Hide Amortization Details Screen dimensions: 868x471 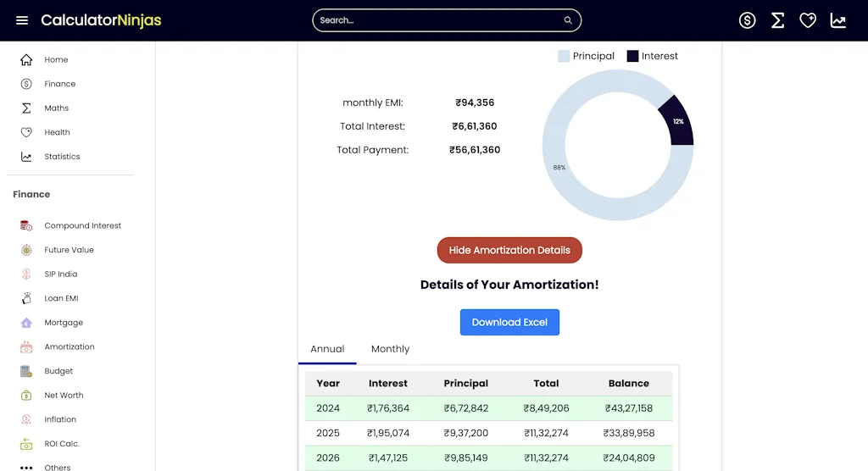coord(509,250)
